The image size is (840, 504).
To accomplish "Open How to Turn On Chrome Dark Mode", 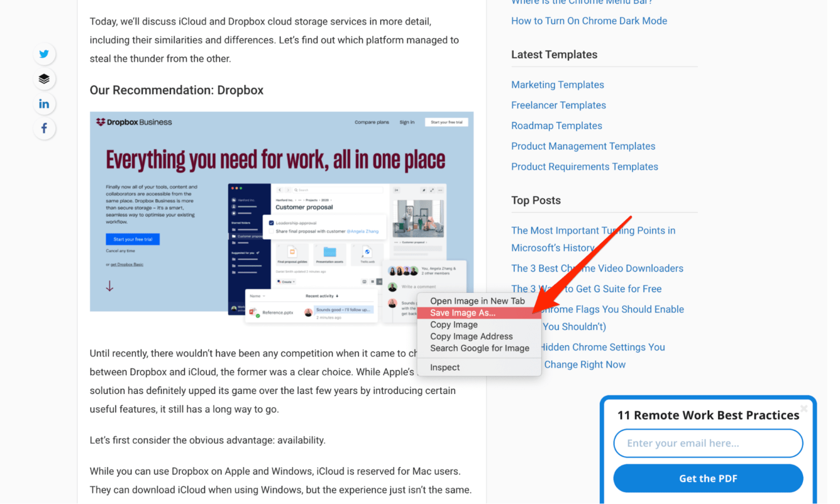I will pos(589,21).
